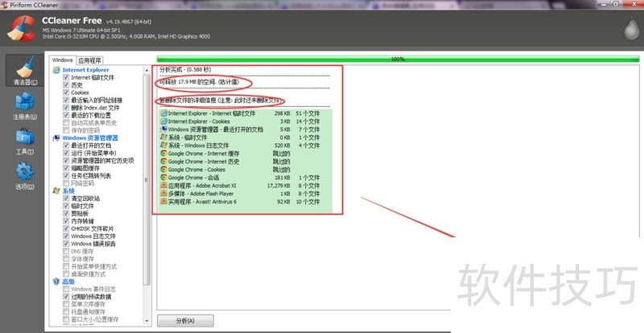644x333 pixels.
Task: Click the cleaner list scrollbar thumb
Action: click(x=147, y=180)
